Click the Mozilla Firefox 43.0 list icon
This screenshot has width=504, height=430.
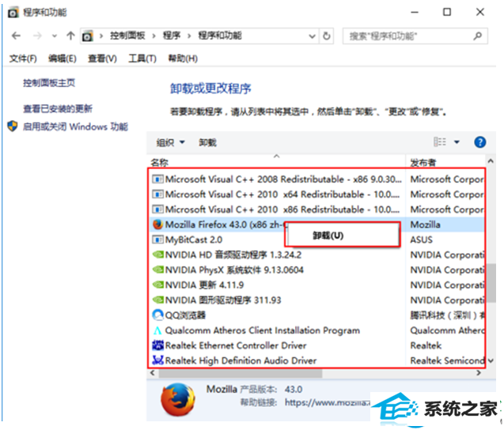coord(157,224)
